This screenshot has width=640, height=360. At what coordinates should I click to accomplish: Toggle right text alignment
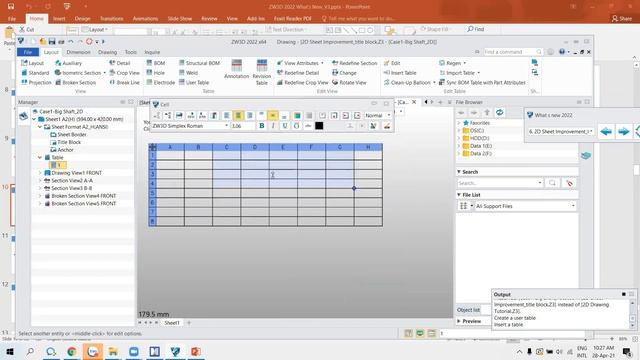250,116
